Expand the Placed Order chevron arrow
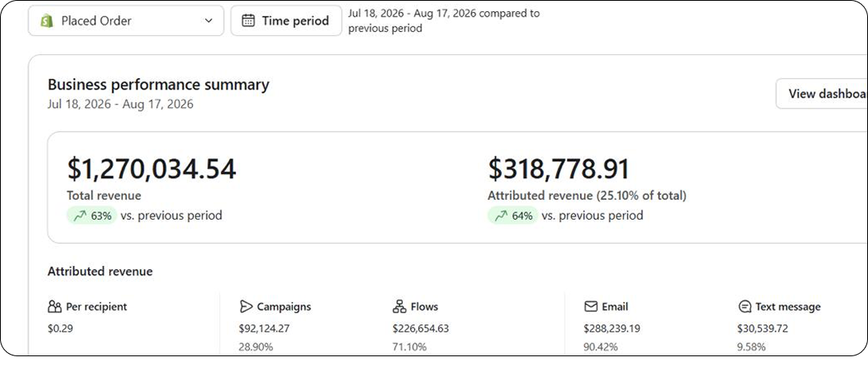The width and height of the screenshot is (868, 389). [x=209, y=21]
